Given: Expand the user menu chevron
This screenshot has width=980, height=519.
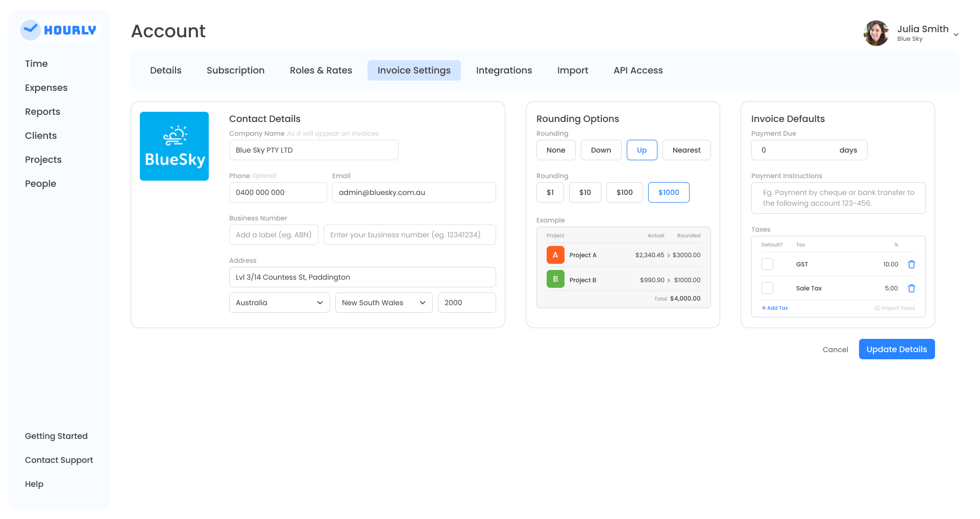Looking at the screenshot, I should point(956,35).
